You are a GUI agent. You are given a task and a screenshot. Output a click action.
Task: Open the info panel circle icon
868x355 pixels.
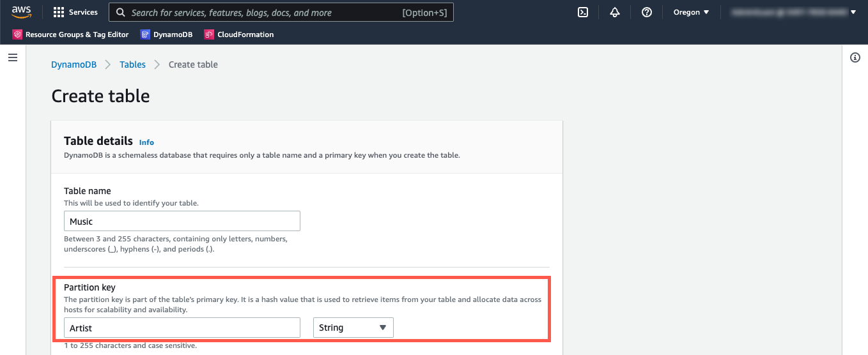(855, 57)
